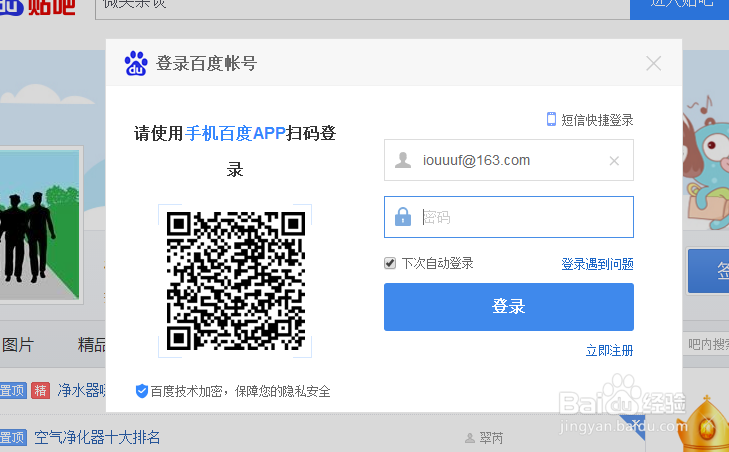Focus the username field with iouuuf@163.com

click(x=509, y=160)
